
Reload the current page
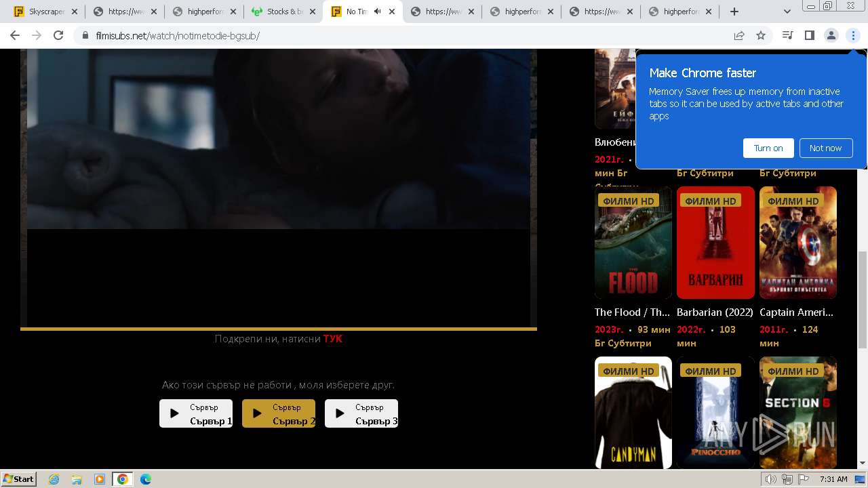point(58,35)
